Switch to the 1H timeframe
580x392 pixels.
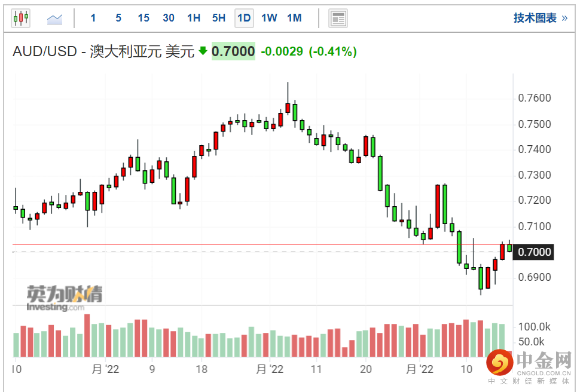[x=194, y=18]
